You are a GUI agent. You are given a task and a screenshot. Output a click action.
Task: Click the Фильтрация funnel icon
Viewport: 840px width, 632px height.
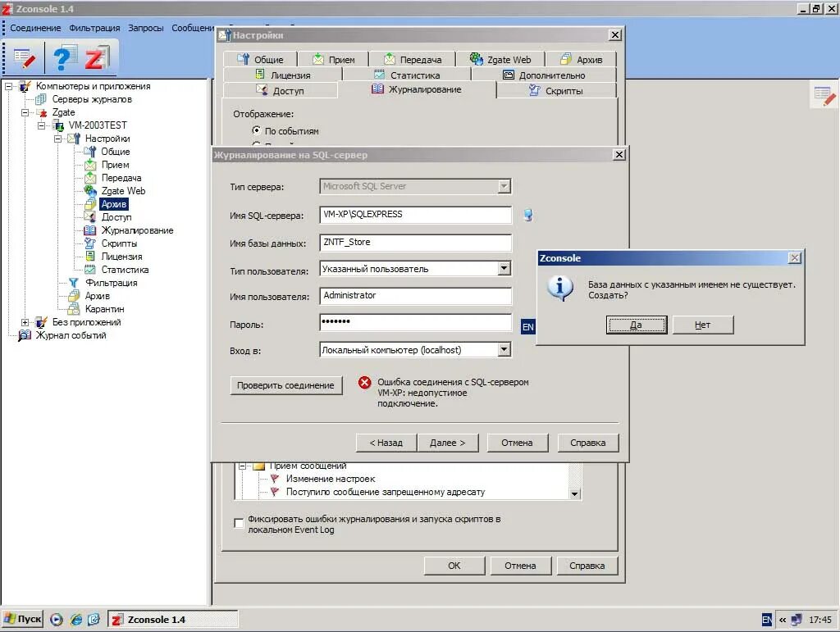[73, 283]
